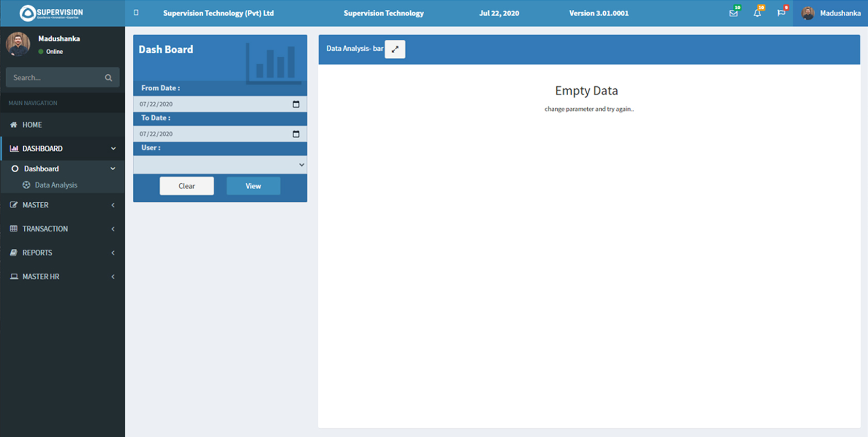
Task: Select Data Analysis submenu item
Action: tap(56, 185)
